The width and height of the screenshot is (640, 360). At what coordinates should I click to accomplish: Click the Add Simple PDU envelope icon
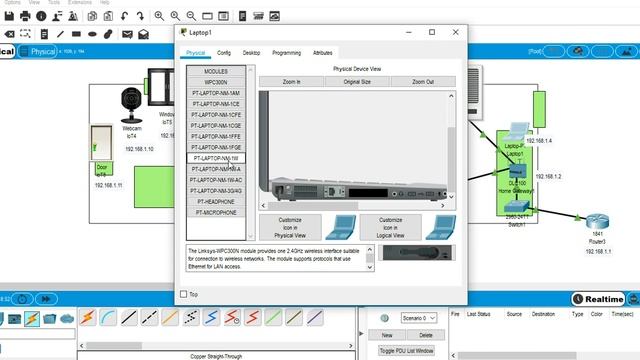(127, 34)
